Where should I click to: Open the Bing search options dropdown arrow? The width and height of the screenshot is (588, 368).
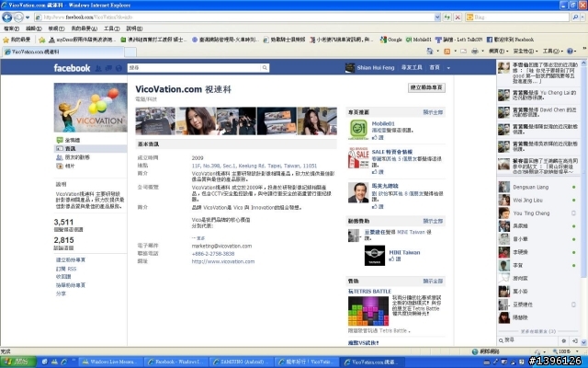pos(582,17)
